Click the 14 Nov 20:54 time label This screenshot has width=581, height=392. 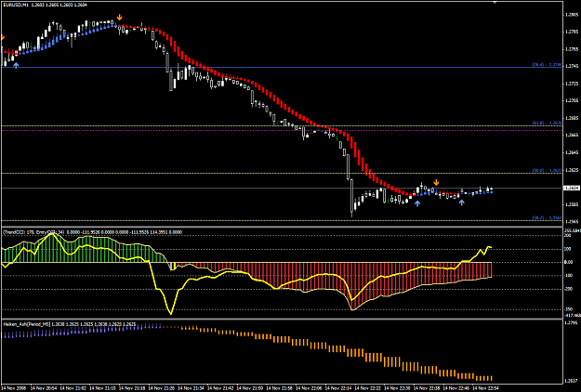45,388
